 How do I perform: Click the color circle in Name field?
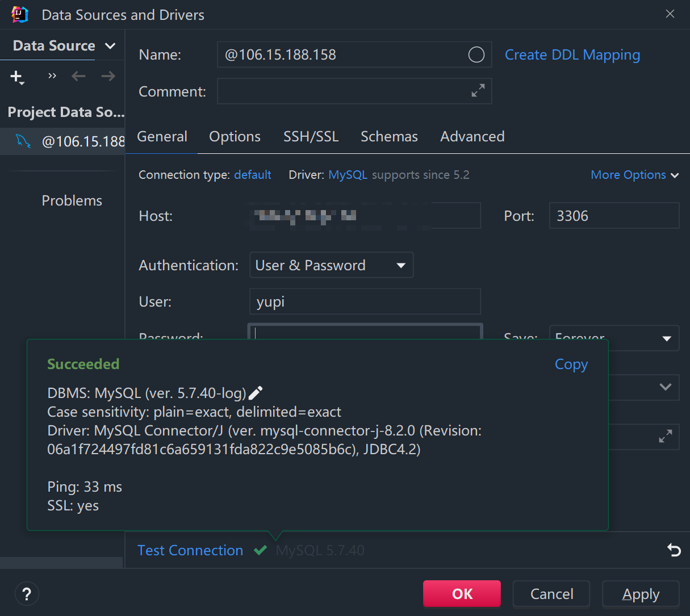click(476, 55)
